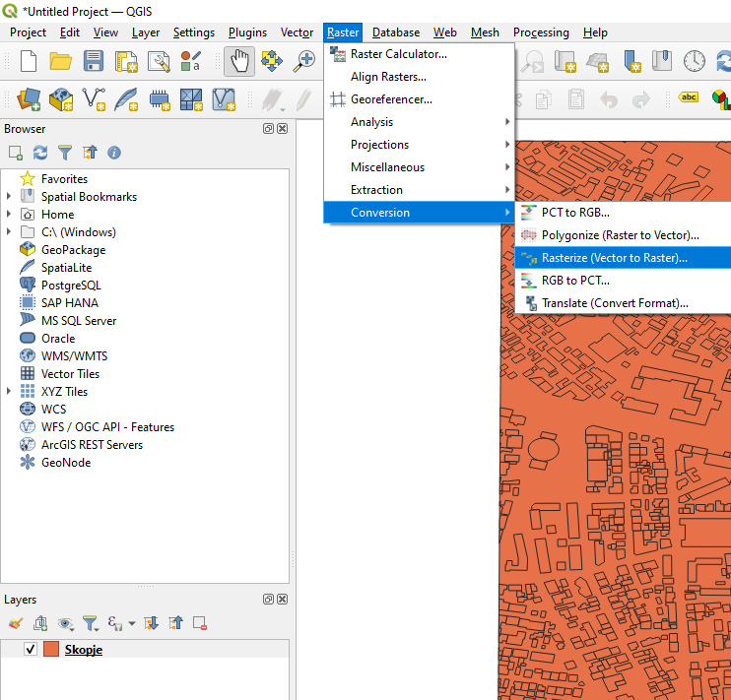Open the Plugins menu
Viewport: 731px width, 700px height.
pos(247,32)
